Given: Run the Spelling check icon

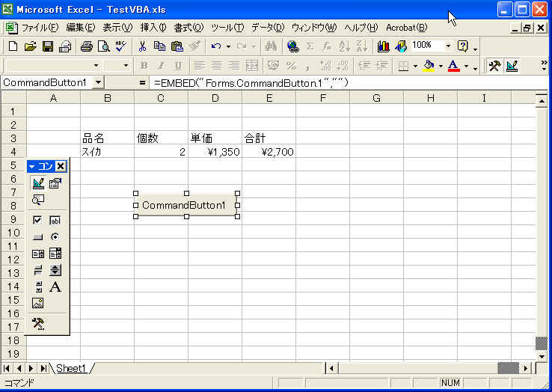Looking at the screenshot, I should pos(120,46).
